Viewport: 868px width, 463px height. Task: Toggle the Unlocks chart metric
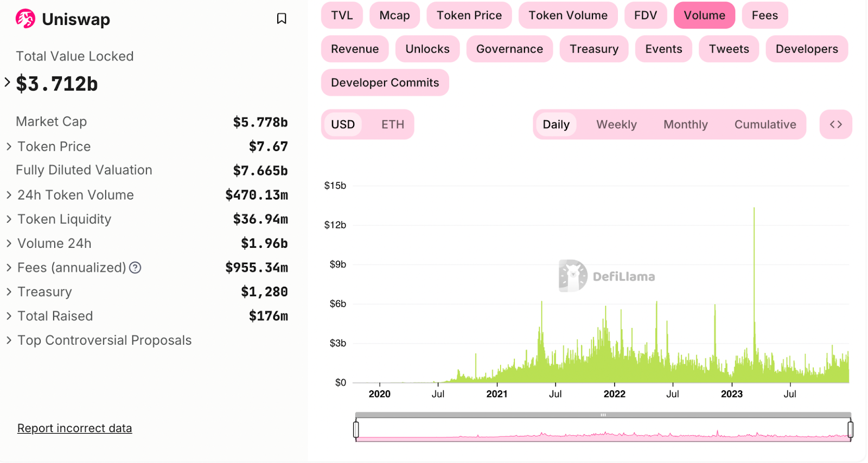[x=427, y=49]
